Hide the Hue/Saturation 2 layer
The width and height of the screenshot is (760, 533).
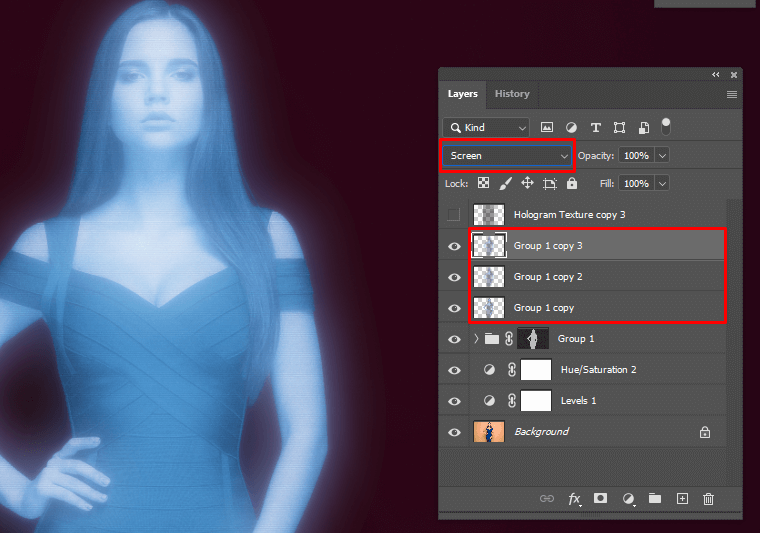(x=454, y=370)
